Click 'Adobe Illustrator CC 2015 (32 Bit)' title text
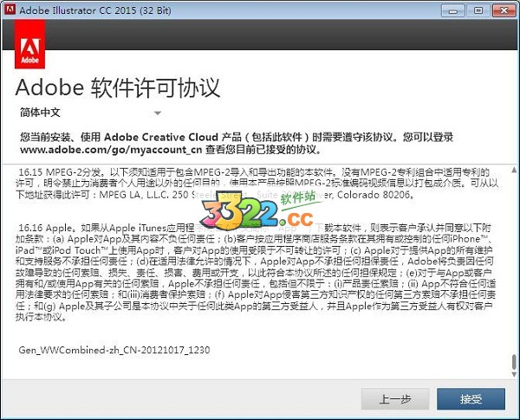This screenshot has height=420, width=520. 95,10
